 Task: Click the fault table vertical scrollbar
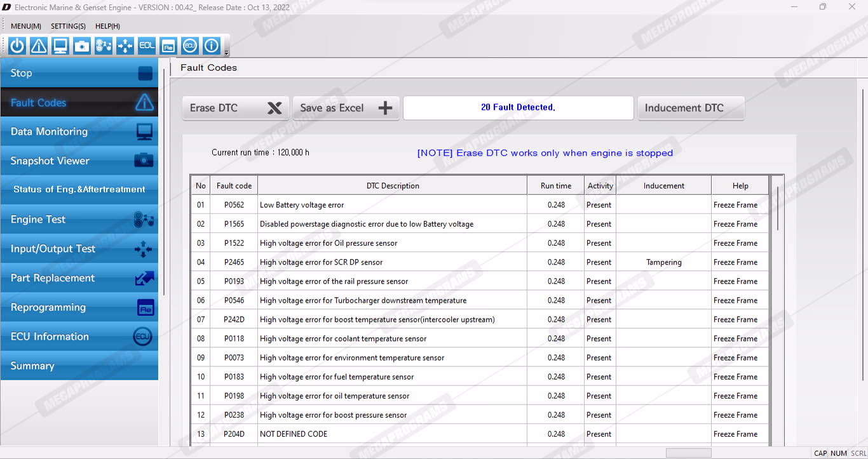tap(777, 210)
